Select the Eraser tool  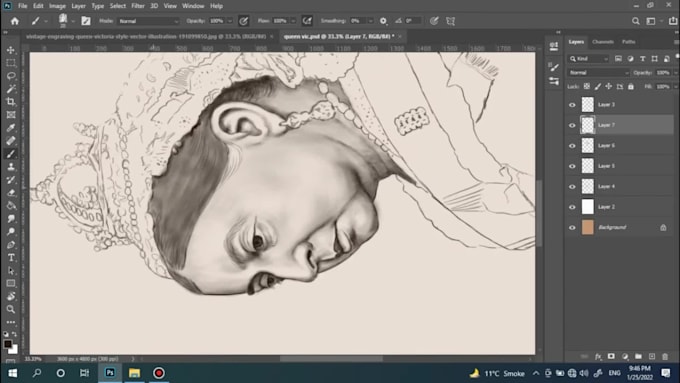point(11,193)
